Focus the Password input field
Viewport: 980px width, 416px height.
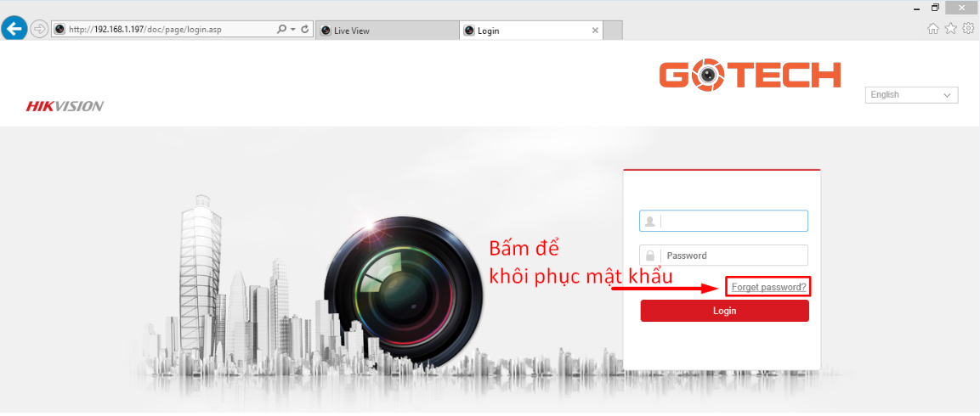point(724,256)
